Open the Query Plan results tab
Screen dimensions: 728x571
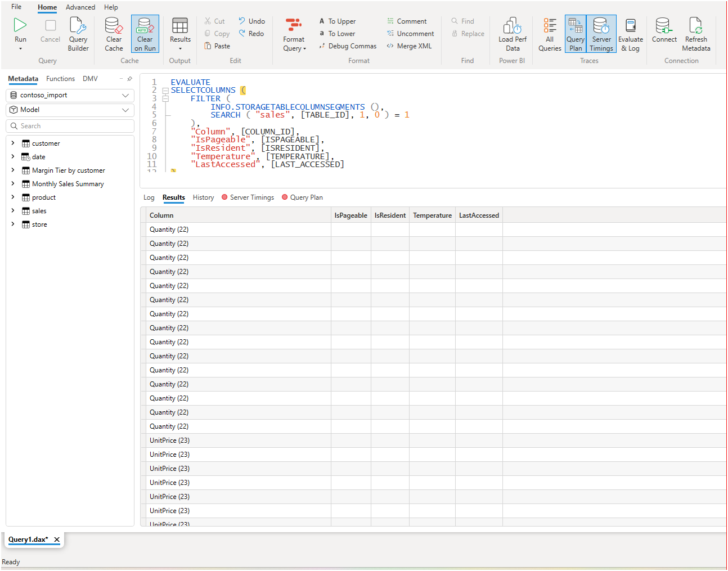point(302,197)
